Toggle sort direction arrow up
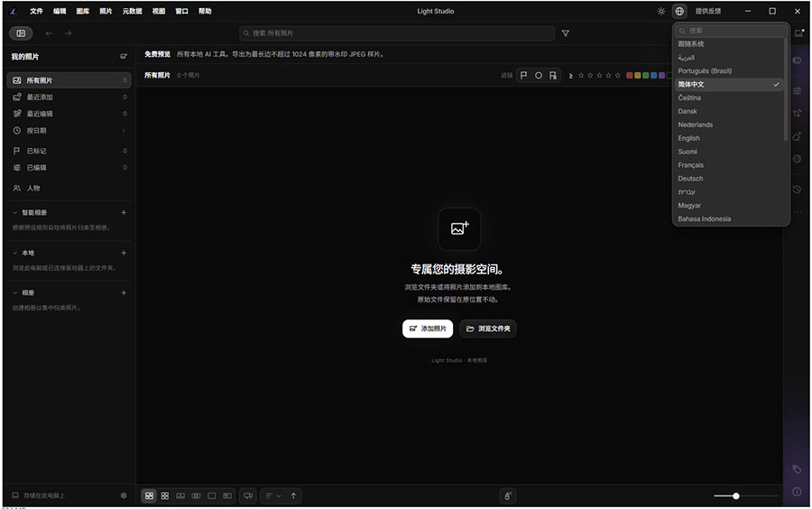812x509 pixels. (x=293, y=495)
